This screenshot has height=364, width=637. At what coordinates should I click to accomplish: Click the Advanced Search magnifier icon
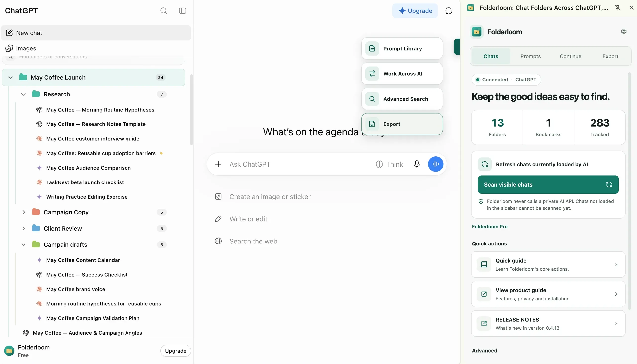(372, 99)
